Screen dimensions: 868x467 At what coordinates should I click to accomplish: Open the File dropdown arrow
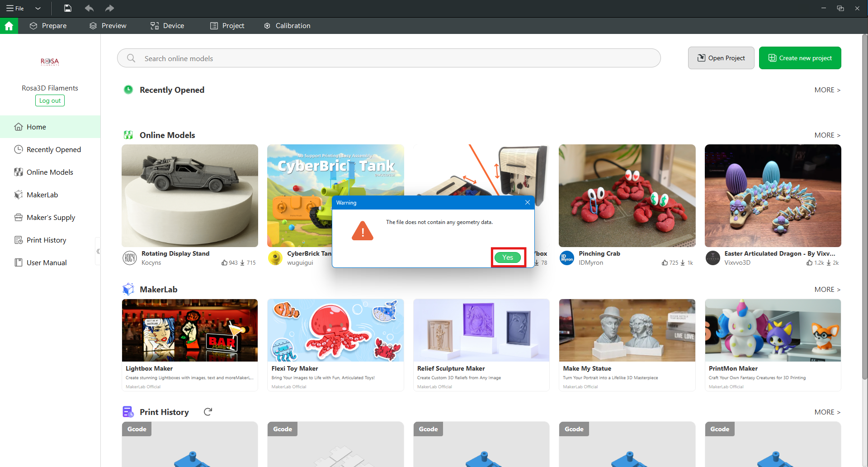click(38, 8)
